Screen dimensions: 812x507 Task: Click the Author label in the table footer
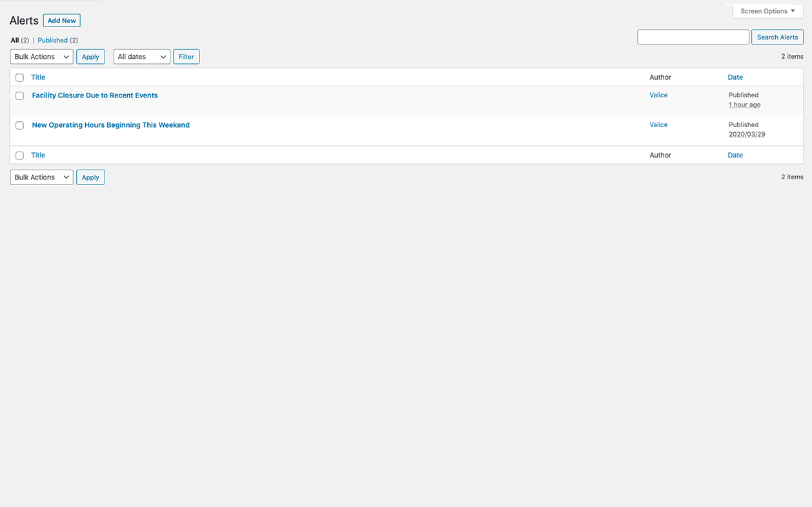[660, 155]
